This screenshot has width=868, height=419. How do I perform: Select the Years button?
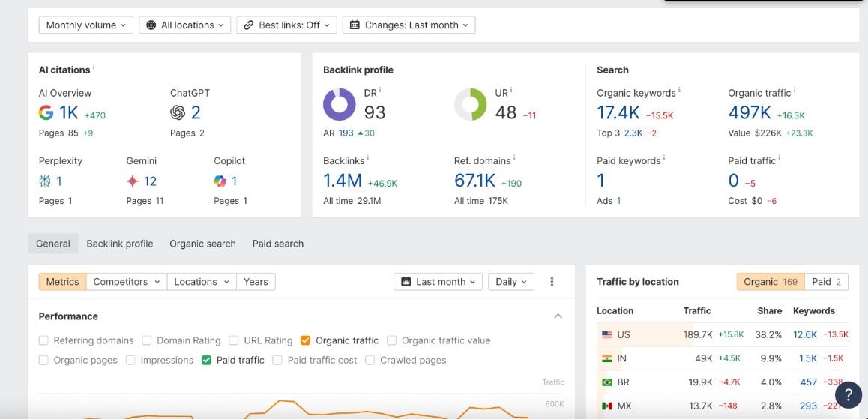pyautogui.click(x=256, y=282)
